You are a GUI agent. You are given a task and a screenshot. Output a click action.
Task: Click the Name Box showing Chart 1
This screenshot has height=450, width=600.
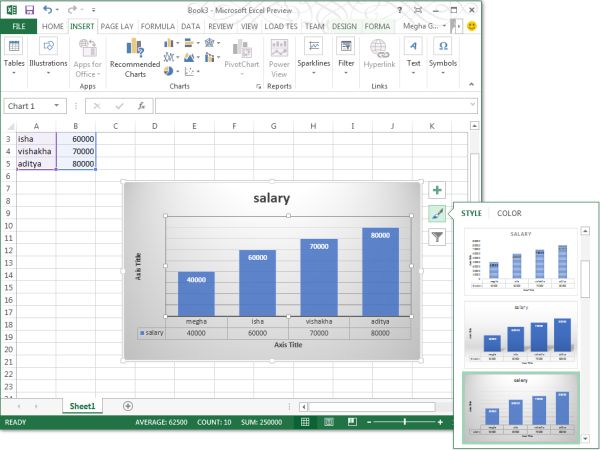pos(28,106)
